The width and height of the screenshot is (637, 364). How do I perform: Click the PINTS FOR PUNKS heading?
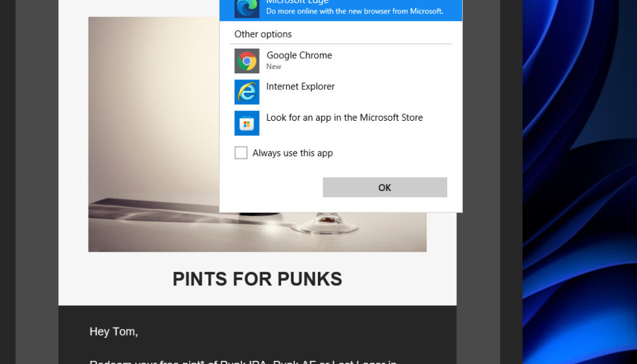(x=257, y=278)
